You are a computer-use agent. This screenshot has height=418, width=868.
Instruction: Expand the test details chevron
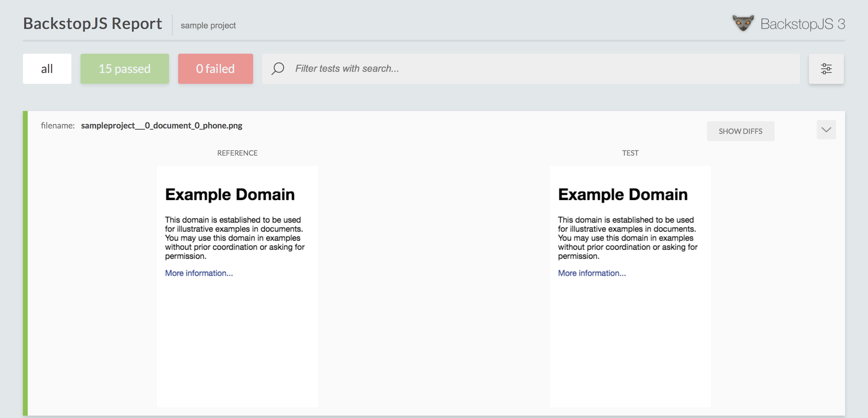click(826, 130)
